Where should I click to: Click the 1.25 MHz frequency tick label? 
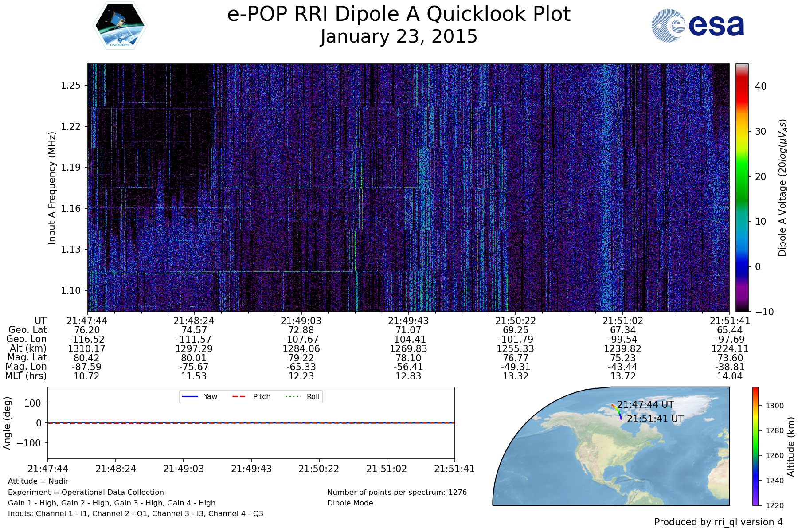click(71, 85)
